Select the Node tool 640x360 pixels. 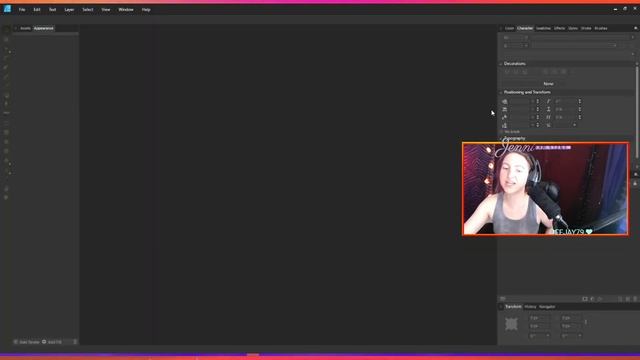click(x=6, y=49)
